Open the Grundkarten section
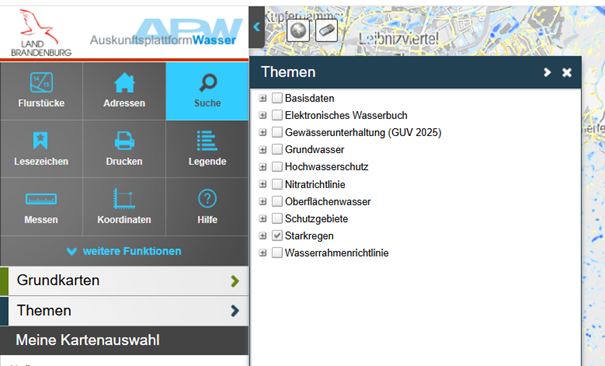This screenshot has width=605, height=366. click(124, 280)
